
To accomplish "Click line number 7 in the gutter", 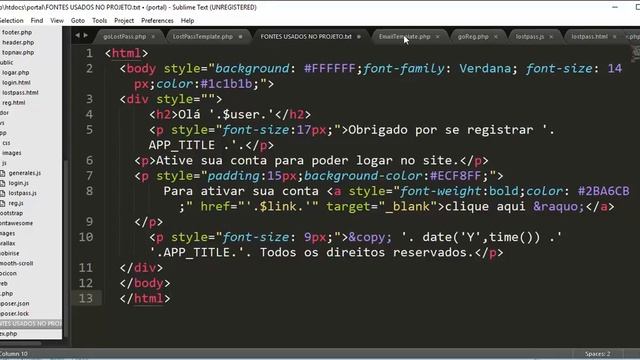I will click(89, 176).
